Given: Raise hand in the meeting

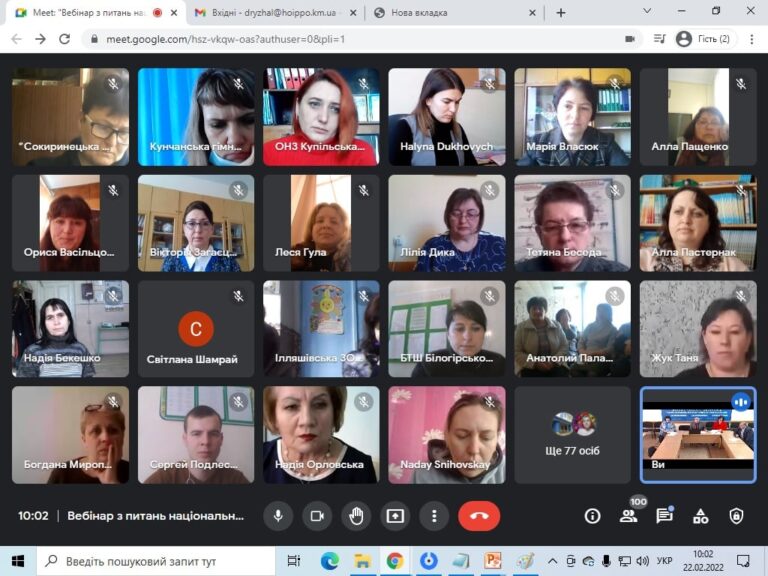Looking at the screenshot, I should pyautogui.click(x=356, y=516).
